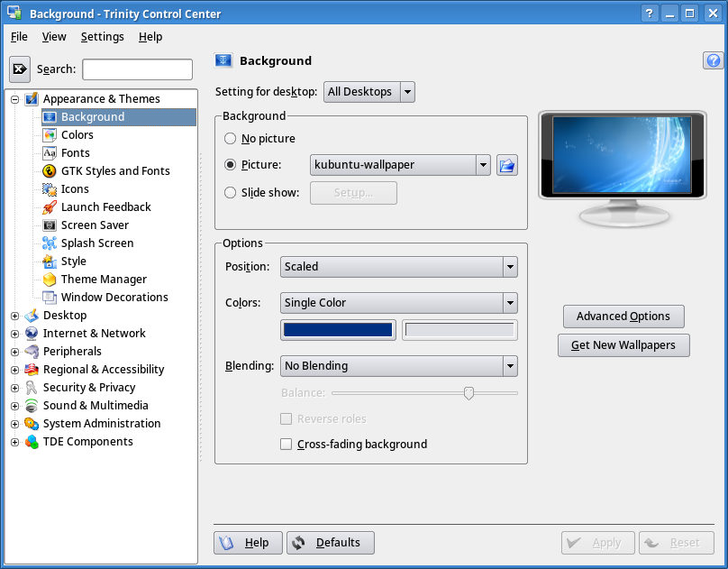The image size is (728, 569).
Task: Open the wallpaper file browser icon
Action: (x=505, y=165)
